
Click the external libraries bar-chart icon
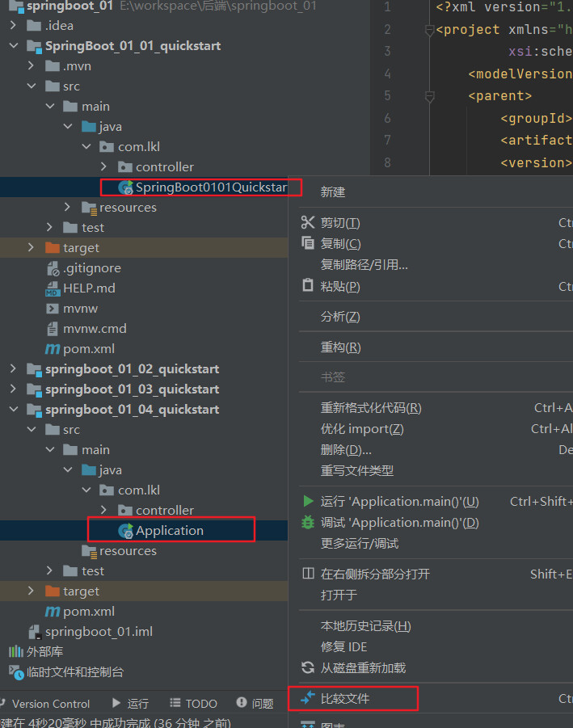[16, 651]
